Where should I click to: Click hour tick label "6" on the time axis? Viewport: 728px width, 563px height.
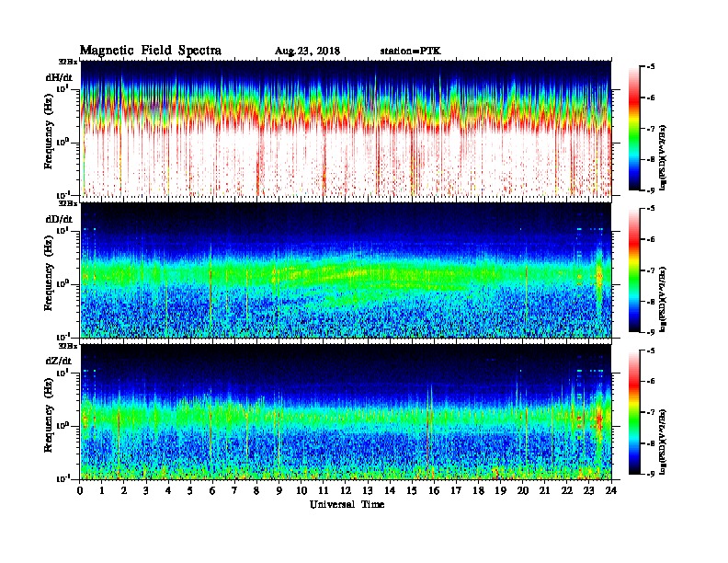tap(212, 490)
